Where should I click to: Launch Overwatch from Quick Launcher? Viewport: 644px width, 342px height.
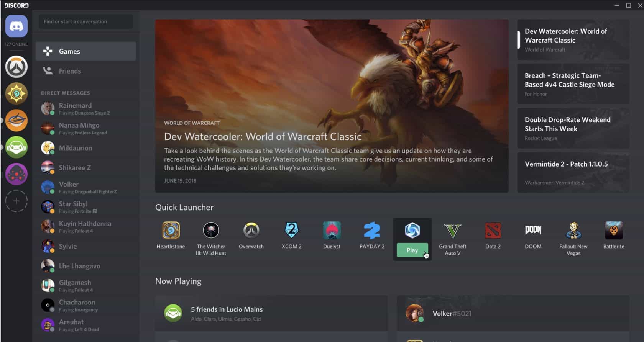pos(251,231)
